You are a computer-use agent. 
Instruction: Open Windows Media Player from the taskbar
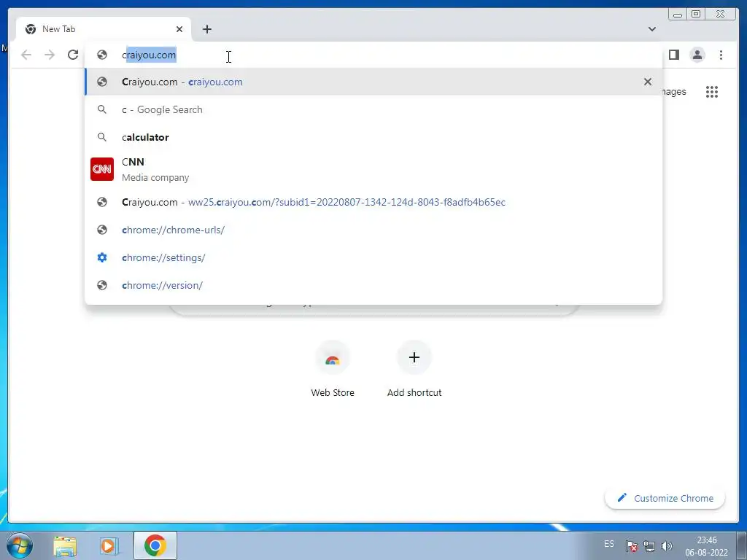(109, 545)
